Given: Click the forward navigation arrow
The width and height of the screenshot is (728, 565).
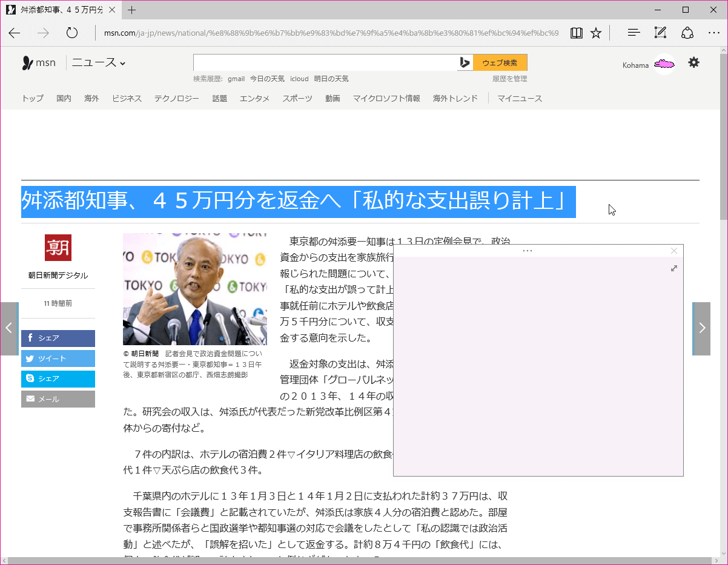Looking at the screenshot, I should pyautogui.click(x=43, y=33).
